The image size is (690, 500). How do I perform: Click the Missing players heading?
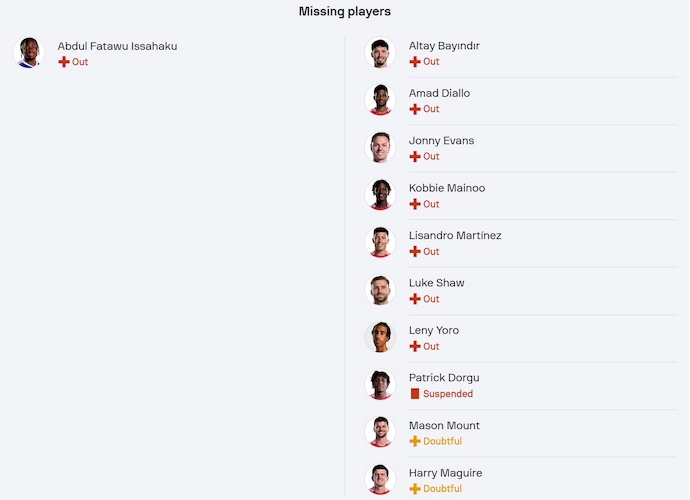pos(345,11)
